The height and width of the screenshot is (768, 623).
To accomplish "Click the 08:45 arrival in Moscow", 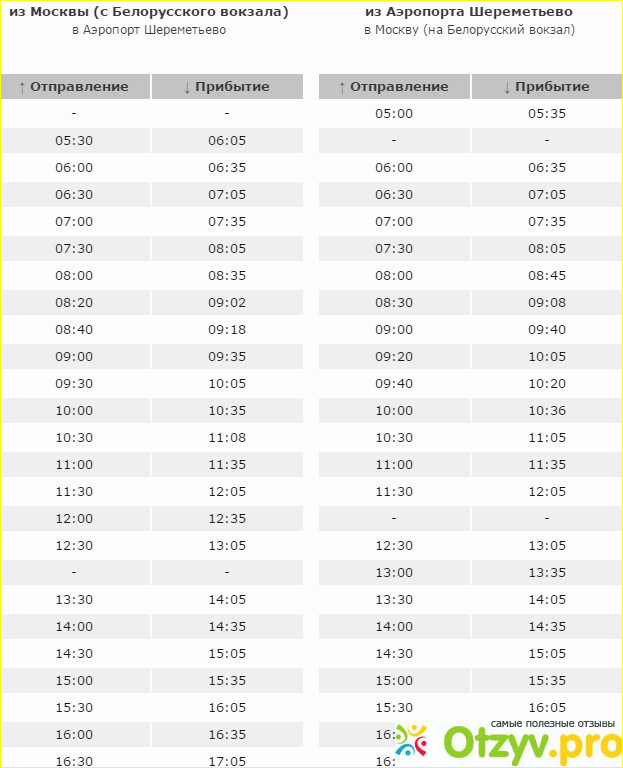I will 547,275.
